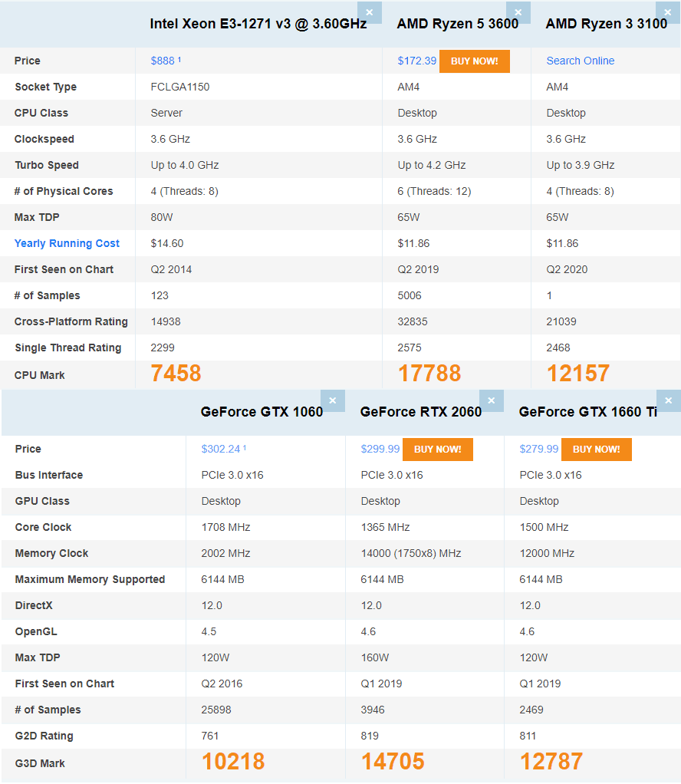Click the 25898 samples value

pyautogui.click(x=216, y=710)
